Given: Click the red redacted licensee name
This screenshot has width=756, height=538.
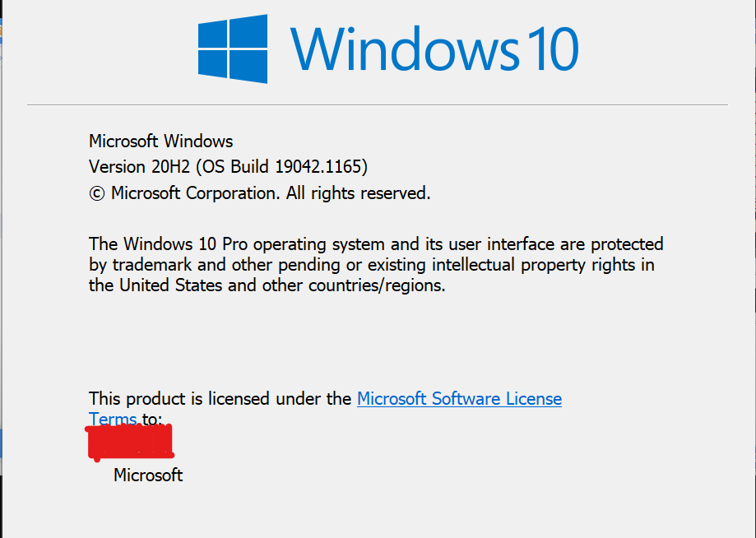Looking at the screenshot, I should (x=130, y=442).
